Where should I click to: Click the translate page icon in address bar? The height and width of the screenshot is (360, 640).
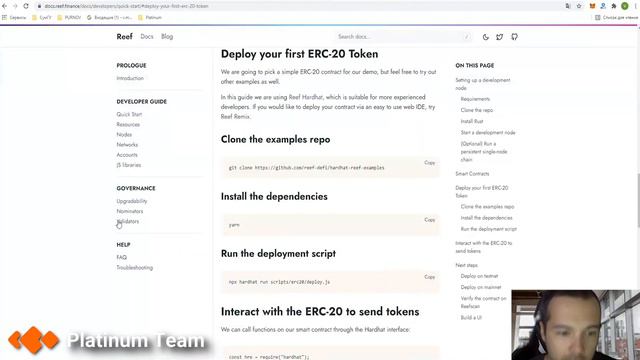pyautogui.click(x=568, y=6)
